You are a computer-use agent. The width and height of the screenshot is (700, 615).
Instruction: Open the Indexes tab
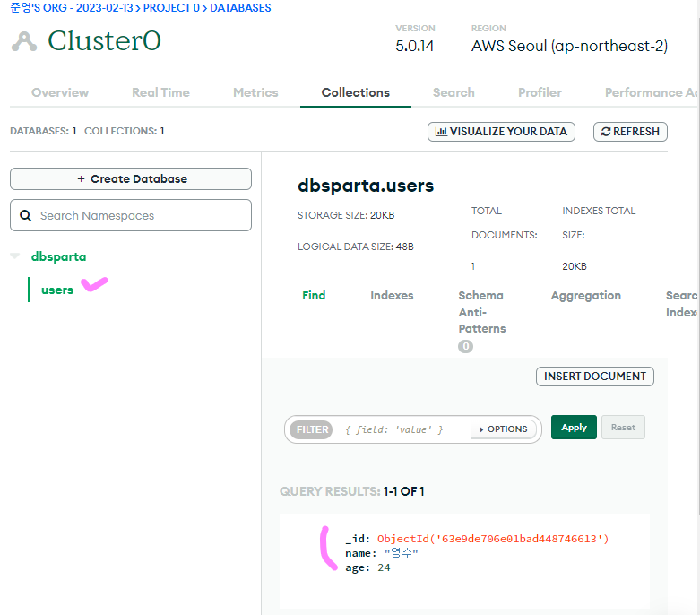point(392,295)
